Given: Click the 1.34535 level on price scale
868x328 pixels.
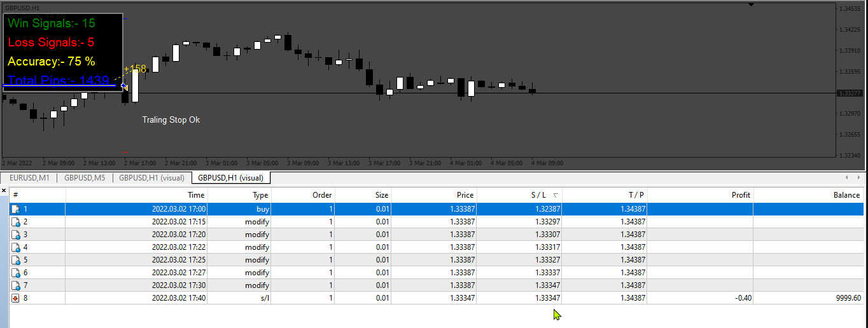Looking at the screenshot, I should [x=850, y=8].
